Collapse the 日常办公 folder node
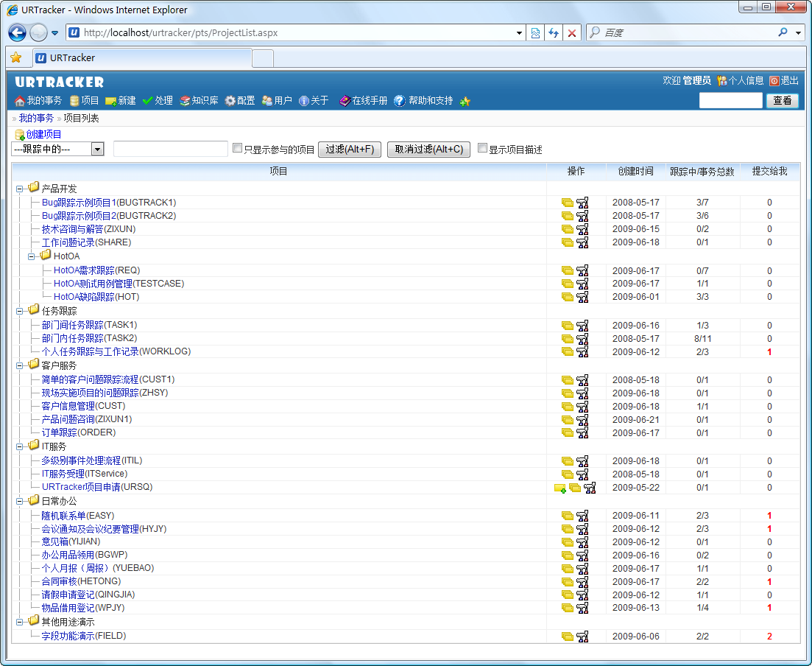The height and width of the screenshot is (666, 812). (19, 501)
